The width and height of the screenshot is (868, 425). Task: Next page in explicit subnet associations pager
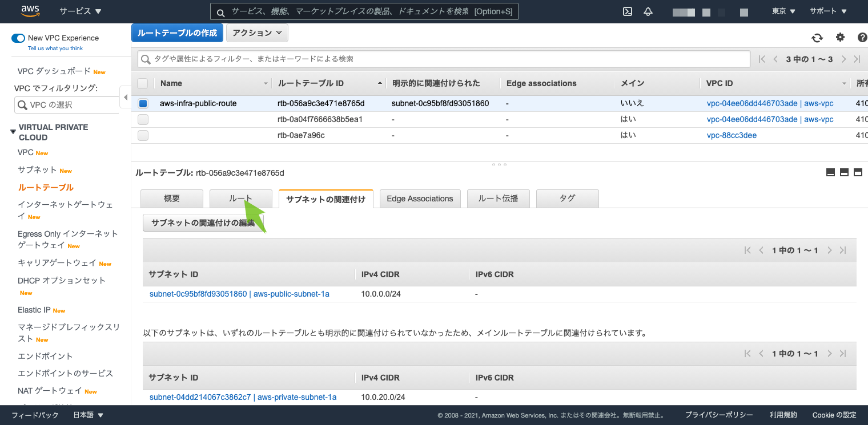click(x=830, y=250)
